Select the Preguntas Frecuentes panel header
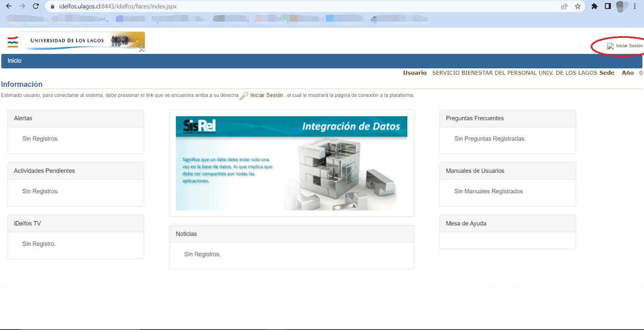This screenshot has width=644, height=330. (x=507, y=118)
